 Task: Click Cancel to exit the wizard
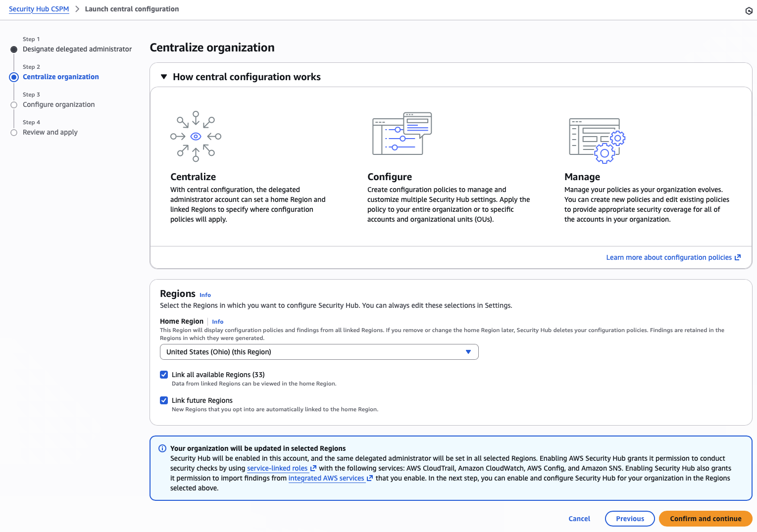(x=579, y=519)
